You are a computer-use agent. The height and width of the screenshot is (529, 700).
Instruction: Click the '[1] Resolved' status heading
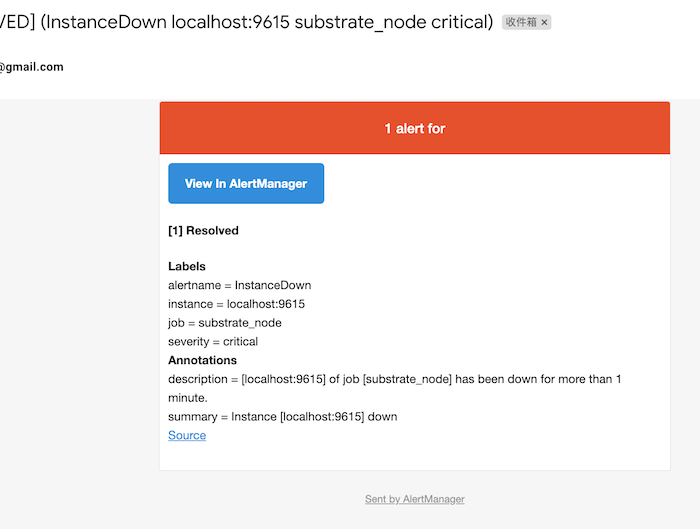tap(203, 231)
